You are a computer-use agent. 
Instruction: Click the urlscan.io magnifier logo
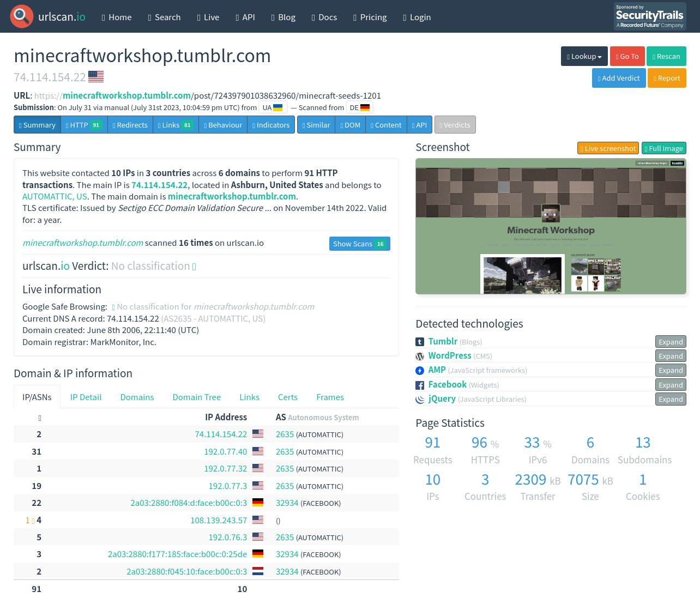click(x=22, y=17)
